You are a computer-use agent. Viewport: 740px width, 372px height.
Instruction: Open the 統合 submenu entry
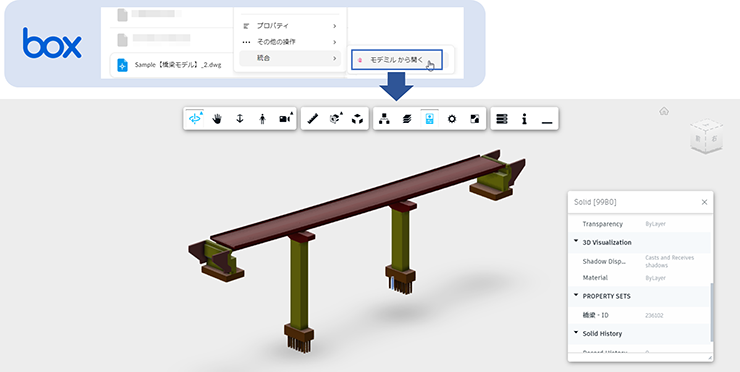click(289, 58)
